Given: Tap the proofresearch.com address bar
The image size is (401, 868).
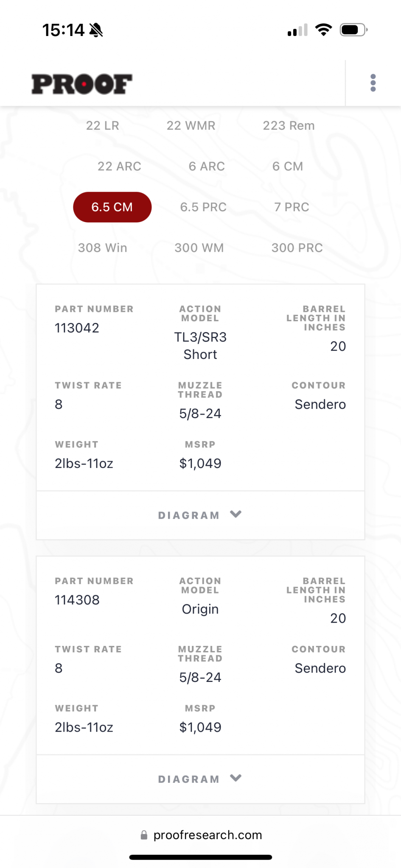Looking at the screenshot, I should [201, 835].
